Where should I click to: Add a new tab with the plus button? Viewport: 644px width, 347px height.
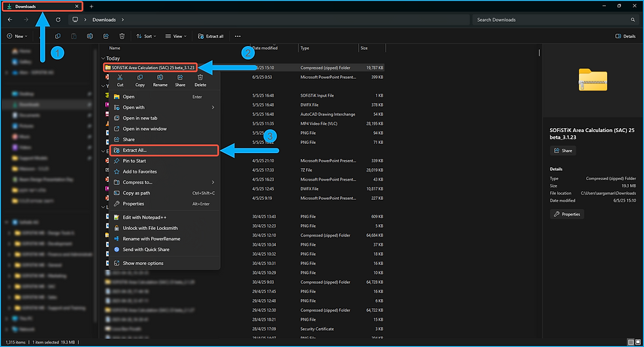pyautogui.click(x=91, y=7)
